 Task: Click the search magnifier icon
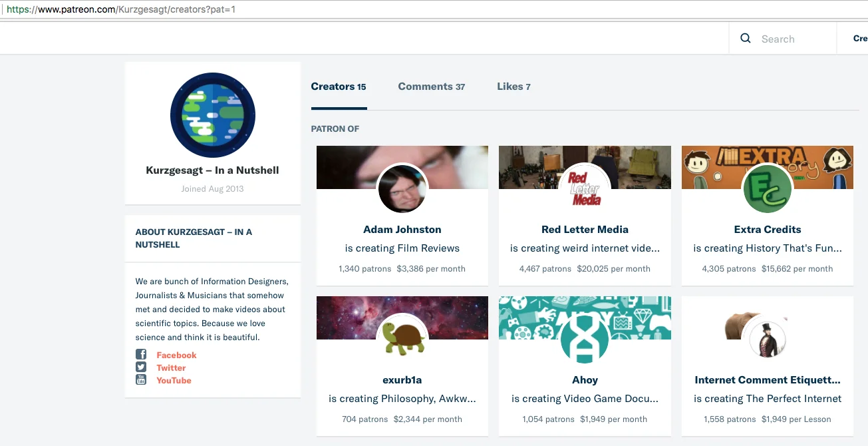point(746,39)
